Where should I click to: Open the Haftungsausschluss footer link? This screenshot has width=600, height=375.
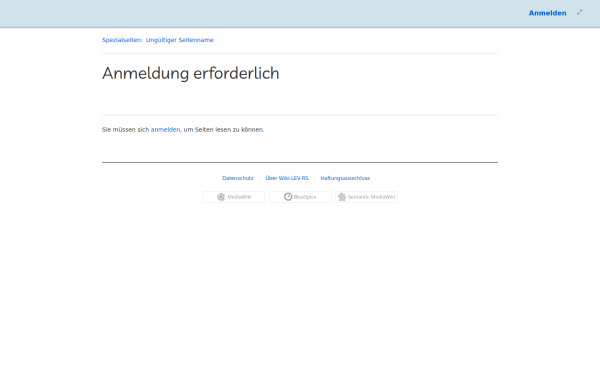(345, 178)
